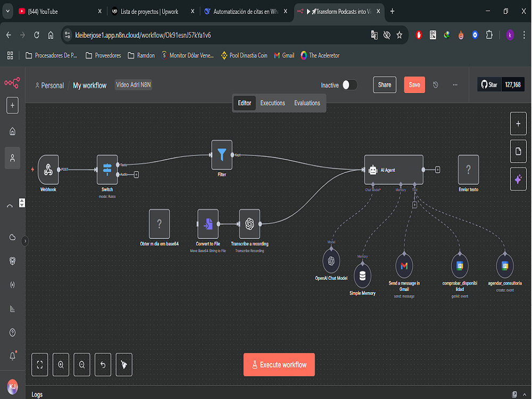Select the OpenAI Chat Model node
The height and width of the screenshot is (399, 532).
[331, 261]
